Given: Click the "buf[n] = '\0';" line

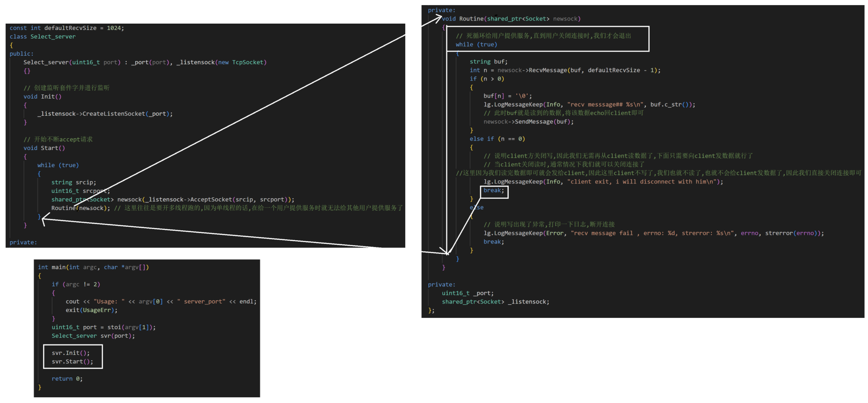Looking at the screenshot, I should 508,96.
